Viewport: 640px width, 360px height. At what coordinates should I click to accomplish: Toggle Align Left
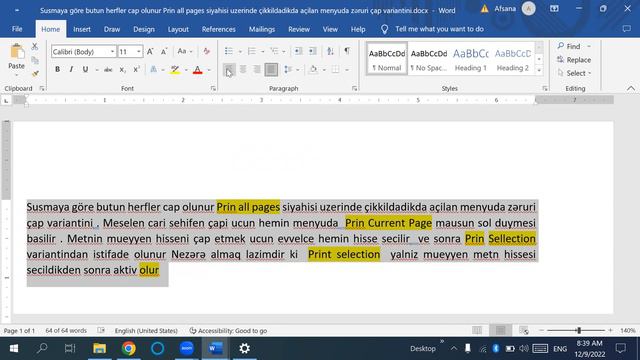[x=229, y=70]
